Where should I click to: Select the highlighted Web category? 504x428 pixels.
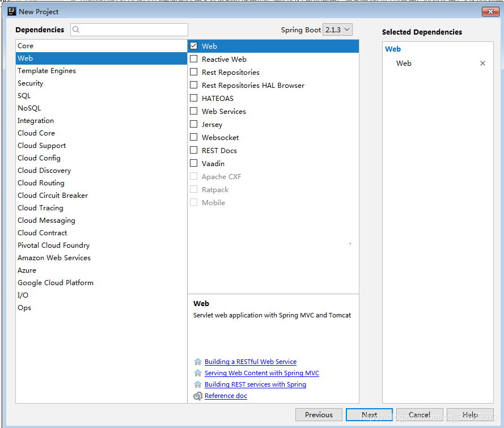coord(101,58)
